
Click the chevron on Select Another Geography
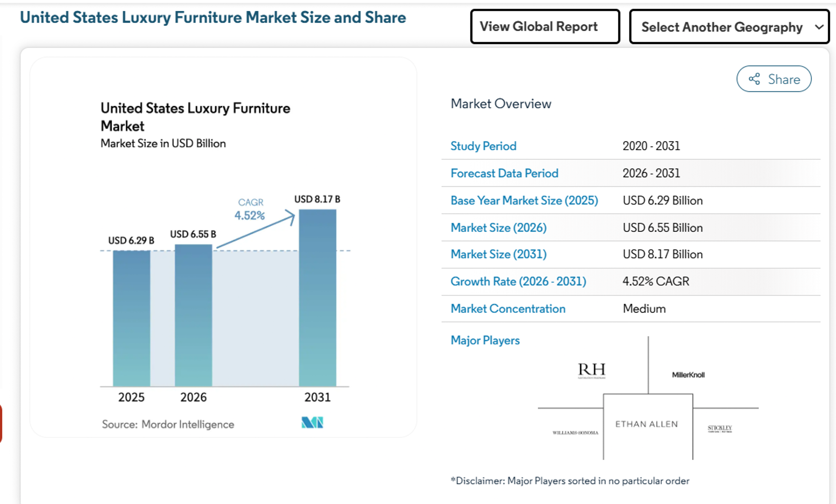tap(819, 27)
